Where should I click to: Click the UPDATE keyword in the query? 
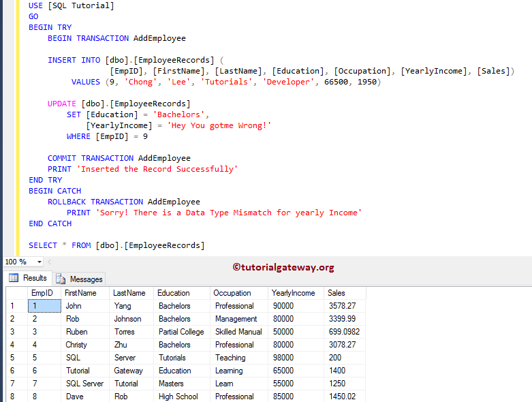coord(62,104)
